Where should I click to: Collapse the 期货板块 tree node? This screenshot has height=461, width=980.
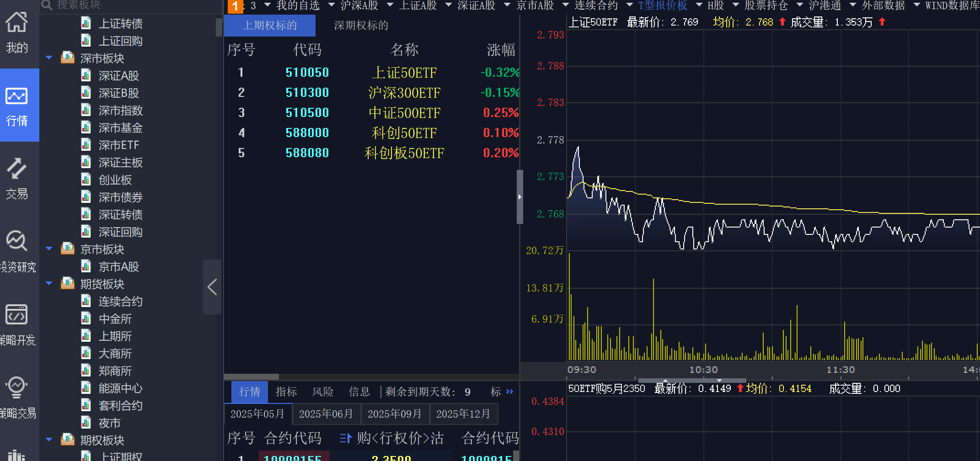coord(49,284)
